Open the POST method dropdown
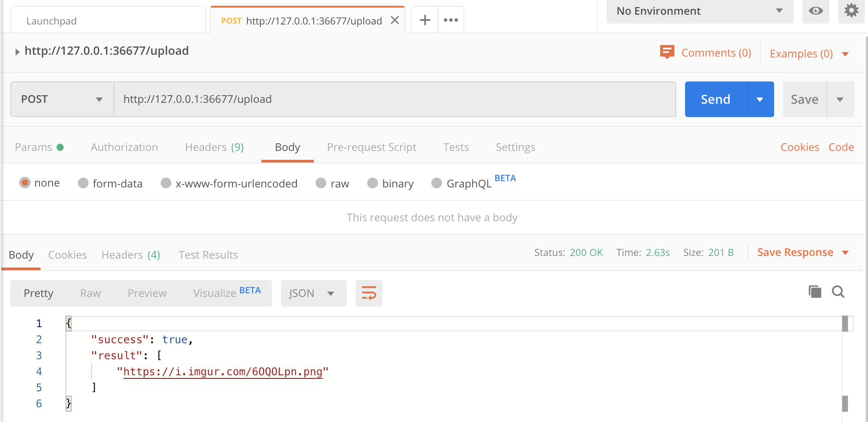This screenshot has height=422, width=868. (62, 99)
